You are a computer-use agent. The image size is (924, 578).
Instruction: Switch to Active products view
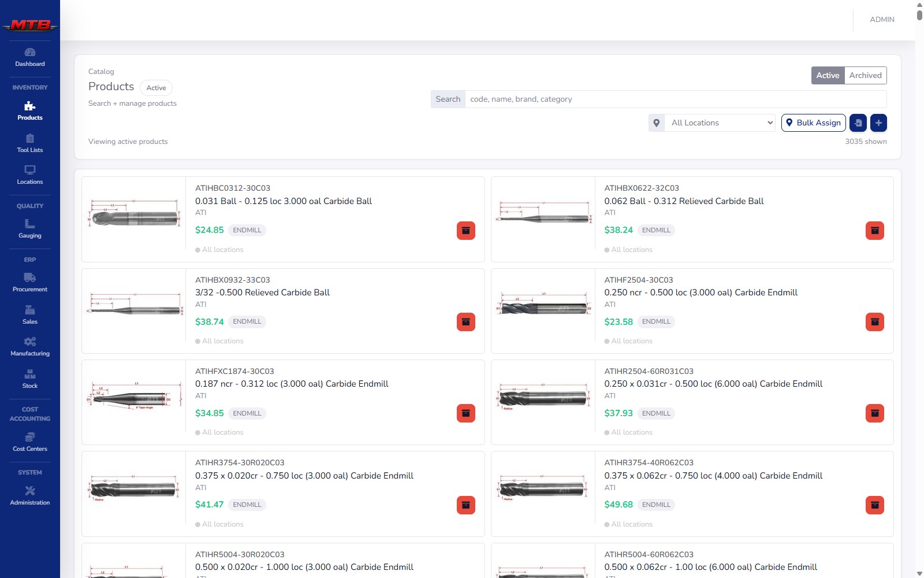(828, 75)
